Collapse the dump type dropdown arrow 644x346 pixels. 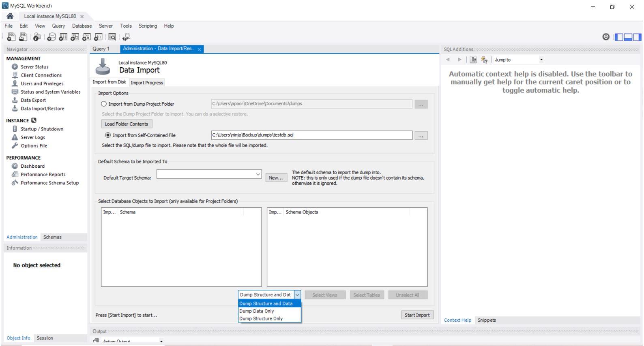click(297, 295)
